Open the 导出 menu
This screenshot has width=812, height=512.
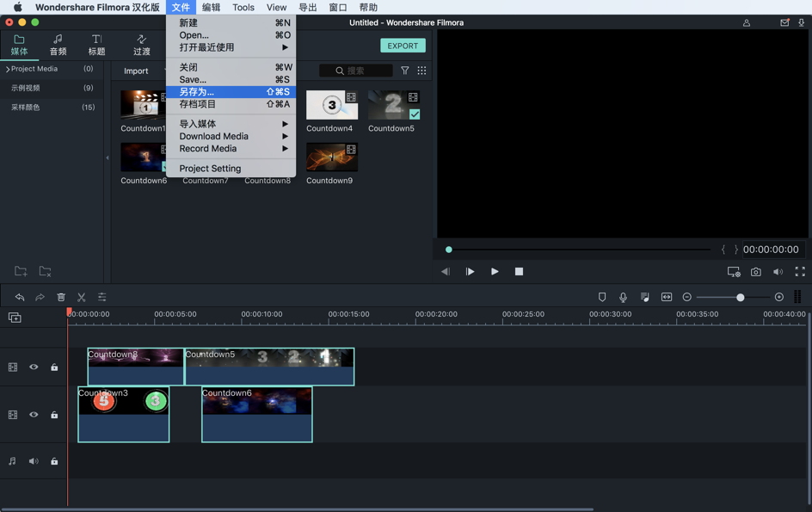(308, 7)
